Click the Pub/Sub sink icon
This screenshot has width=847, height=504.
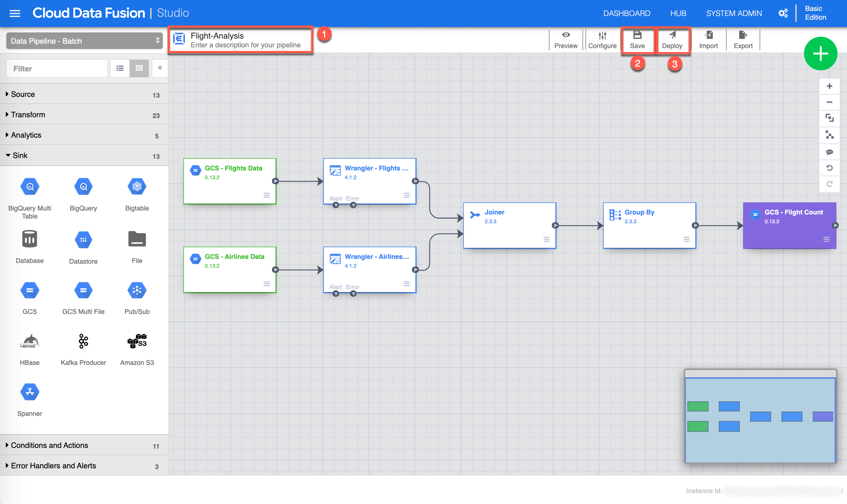(x=137, y=291)
